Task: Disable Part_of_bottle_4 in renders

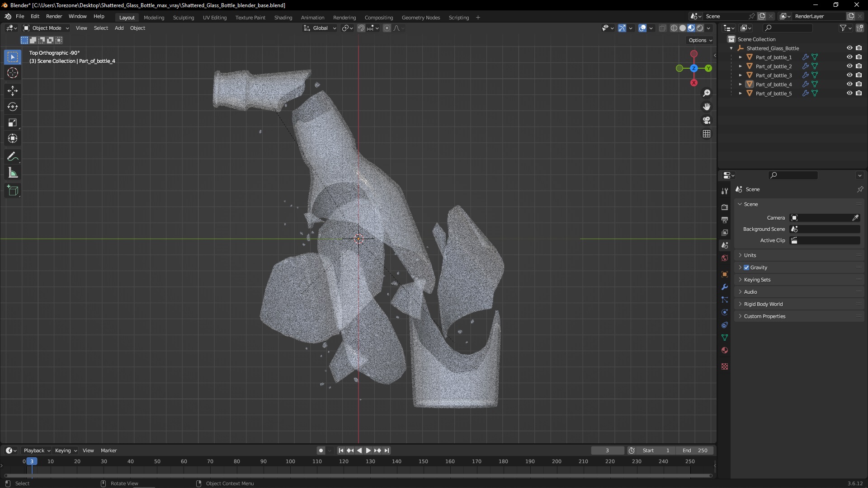Action: pos(859,84)
